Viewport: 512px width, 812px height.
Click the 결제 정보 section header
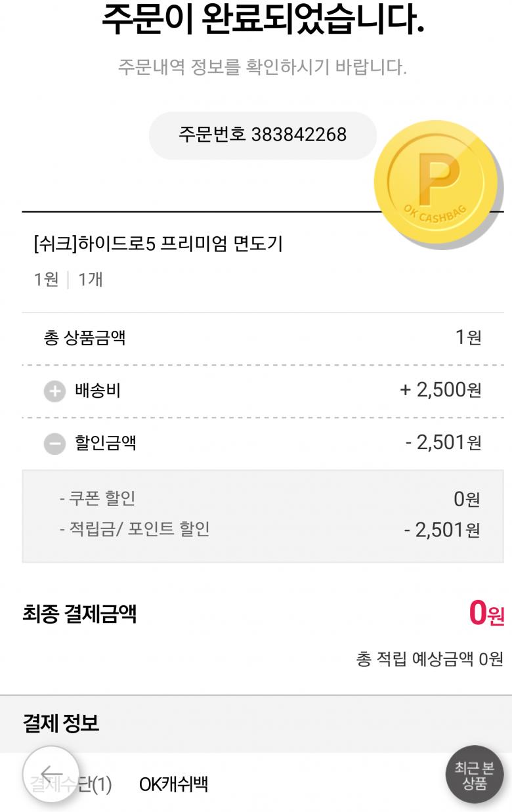click(61, 723)
